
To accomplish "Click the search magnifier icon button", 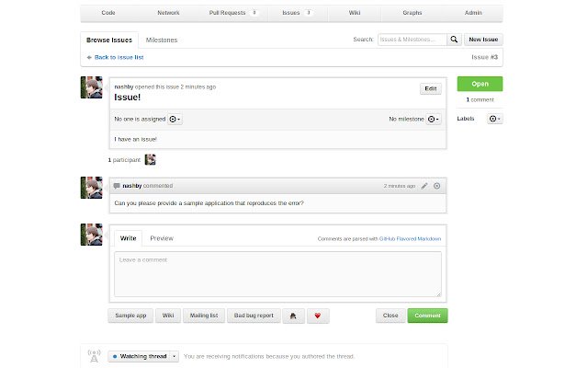I will point(454,40).
